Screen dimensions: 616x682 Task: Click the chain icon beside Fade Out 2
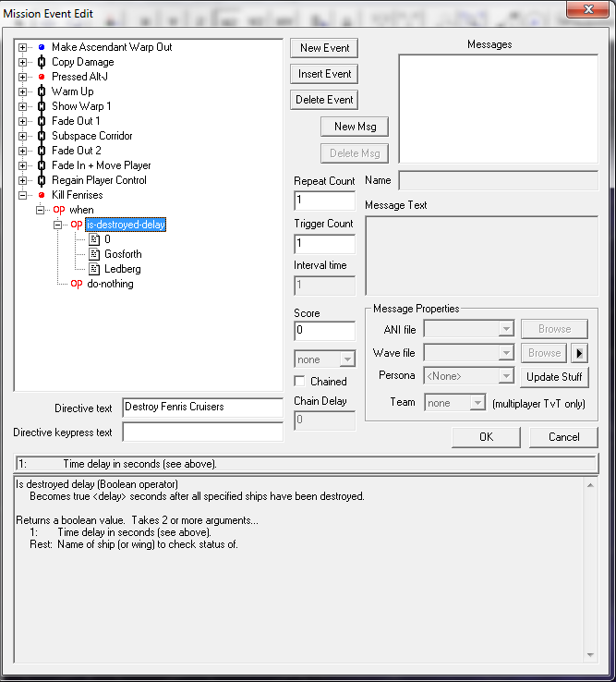tap(42, 151)
